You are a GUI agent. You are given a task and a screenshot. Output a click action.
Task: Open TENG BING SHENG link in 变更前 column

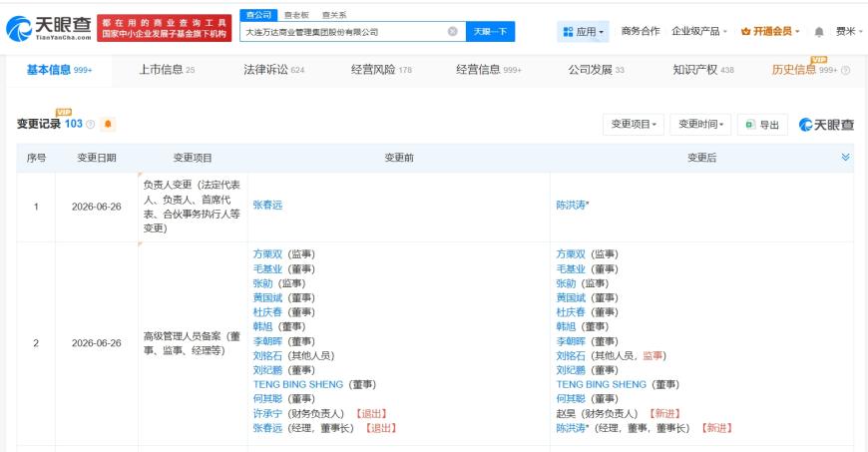(298, 384)
